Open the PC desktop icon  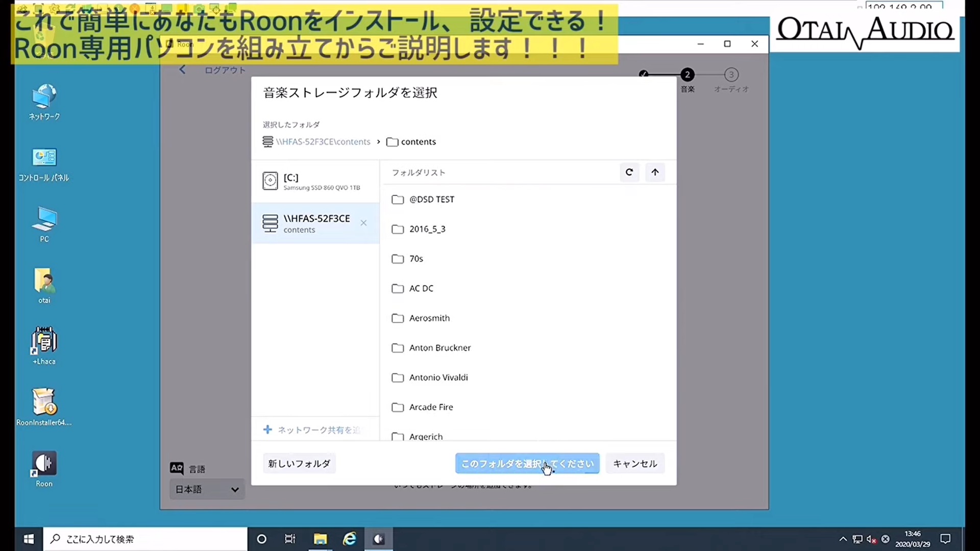(x=44, y=224)
